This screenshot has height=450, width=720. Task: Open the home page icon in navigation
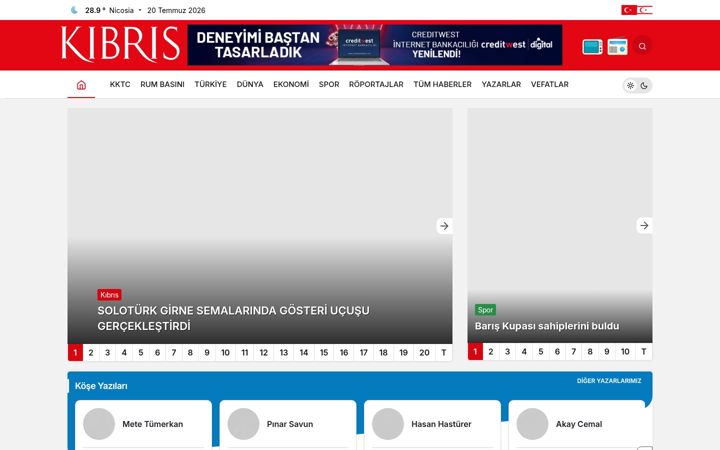coord(81,85)
